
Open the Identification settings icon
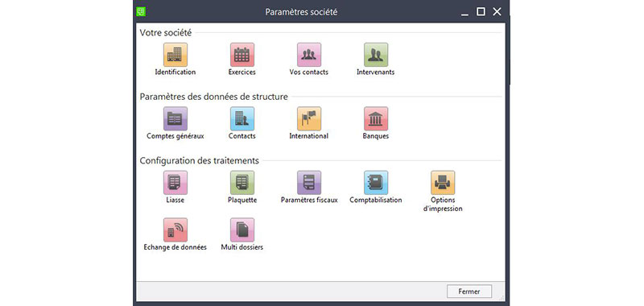[x=175, y=55]
